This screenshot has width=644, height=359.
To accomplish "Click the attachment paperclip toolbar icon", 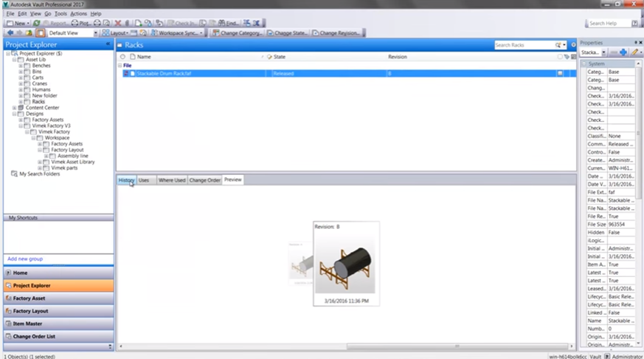I will coord(128,23).
